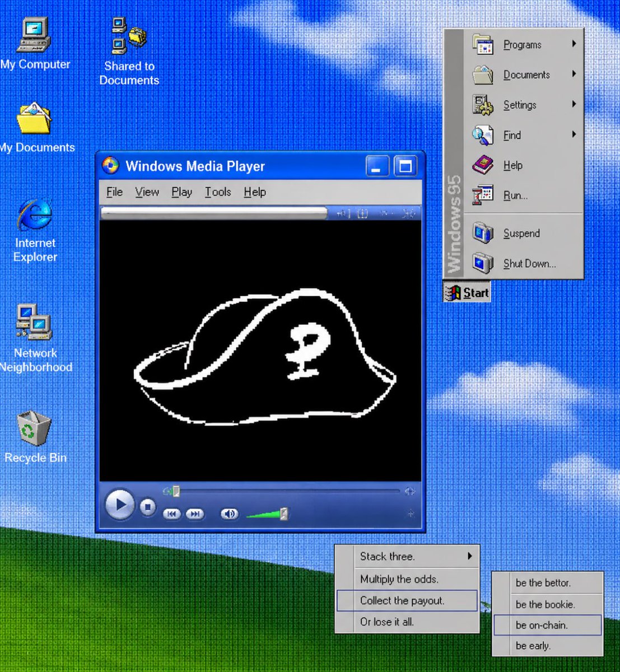The width and height of the screenshot is (620, 672).
Task: Expand the Settings submenu arrow
Action: 574,104
